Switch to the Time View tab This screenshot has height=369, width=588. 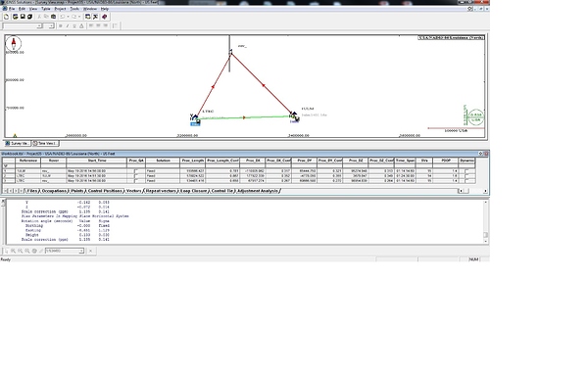(x=45, y=144)
